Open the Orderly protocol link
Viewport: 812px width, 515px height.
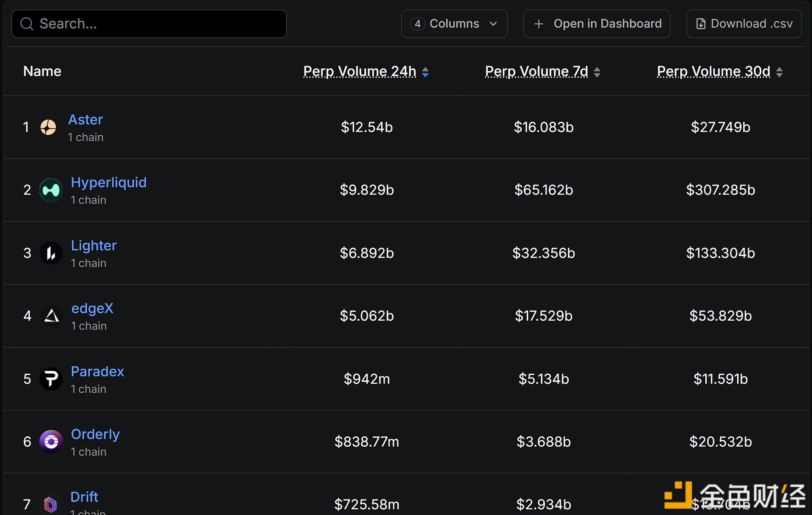pyautogui.click(x=95, y=434)
